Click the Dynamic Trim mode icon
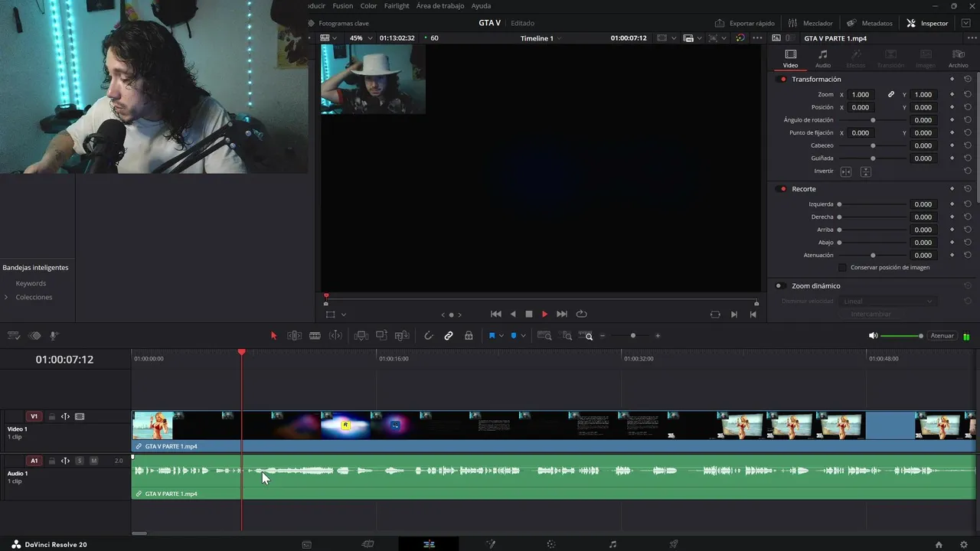This screenshot has width=980, height=551. [335, 335]
